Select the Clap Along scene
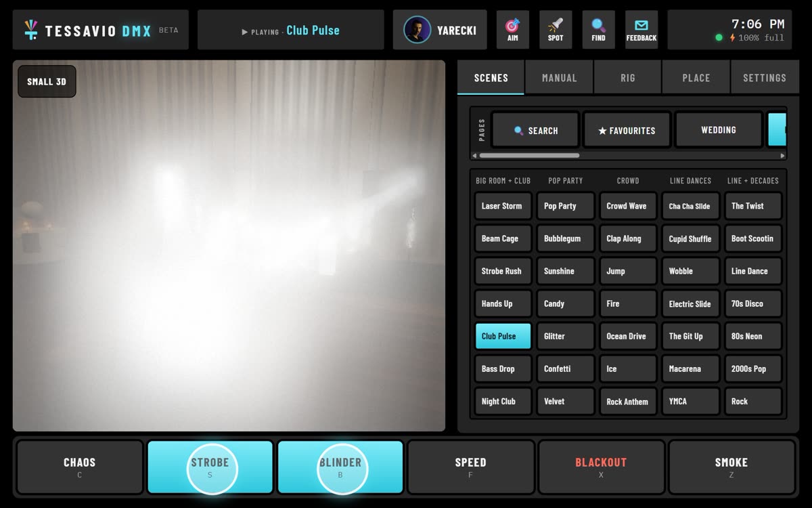 tap(628, 238)
